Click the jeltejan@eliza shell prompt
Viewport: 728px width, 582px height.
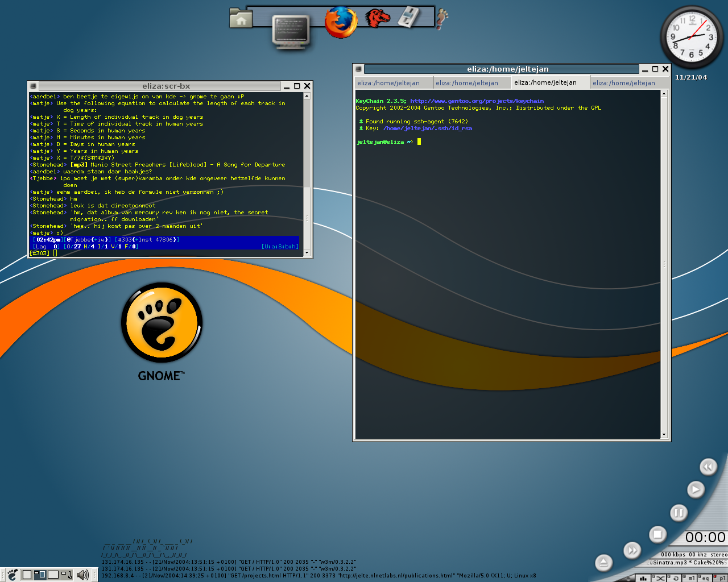click(x=384, y=142)
